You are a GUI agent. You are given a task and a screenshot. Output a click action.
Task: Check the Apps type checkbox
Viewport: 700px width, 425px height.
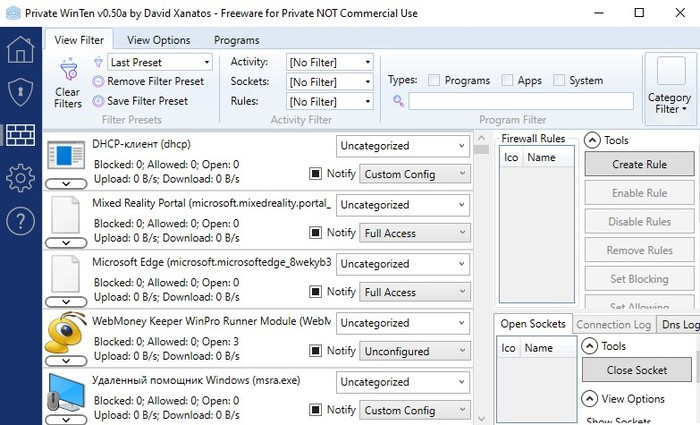[x=508, y=81]
